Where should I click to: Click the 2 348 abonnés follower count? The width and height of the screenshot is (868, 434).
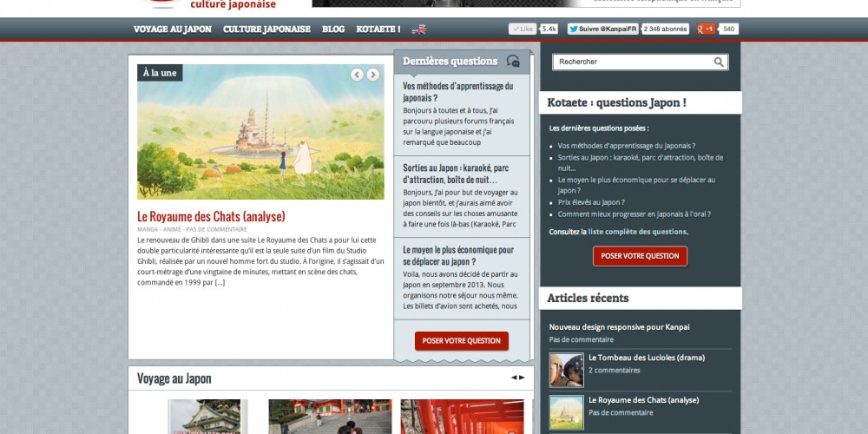tap(665, 29)
